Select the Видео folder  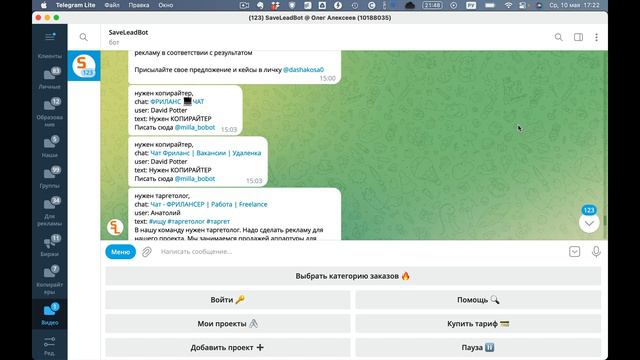pyautogui.click(x=50, y=314)
